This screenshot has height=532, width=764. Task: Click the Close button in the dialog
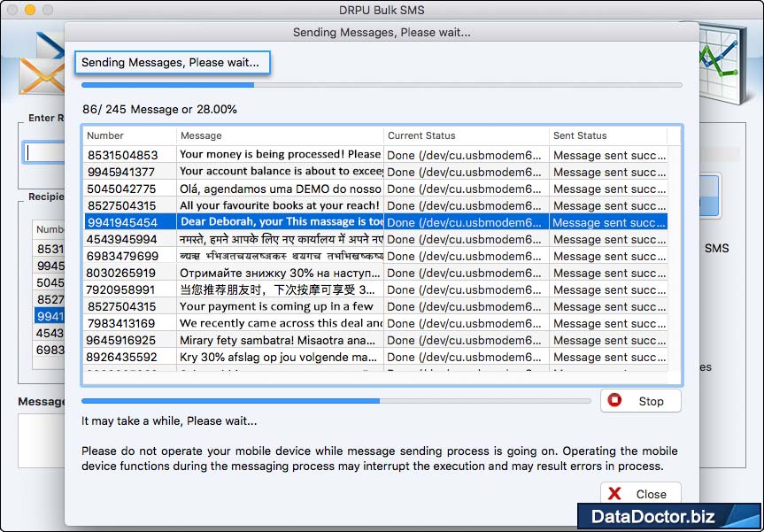[640, 494]
